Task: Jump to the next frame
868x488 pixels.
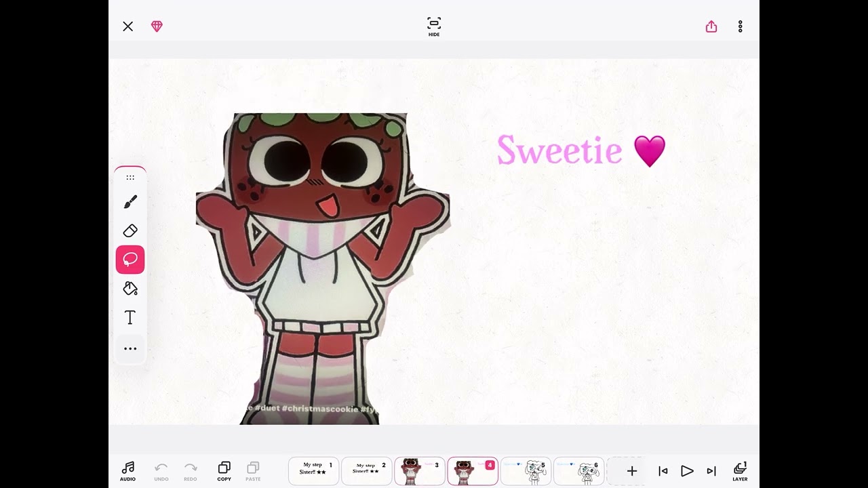Action: 711,471
